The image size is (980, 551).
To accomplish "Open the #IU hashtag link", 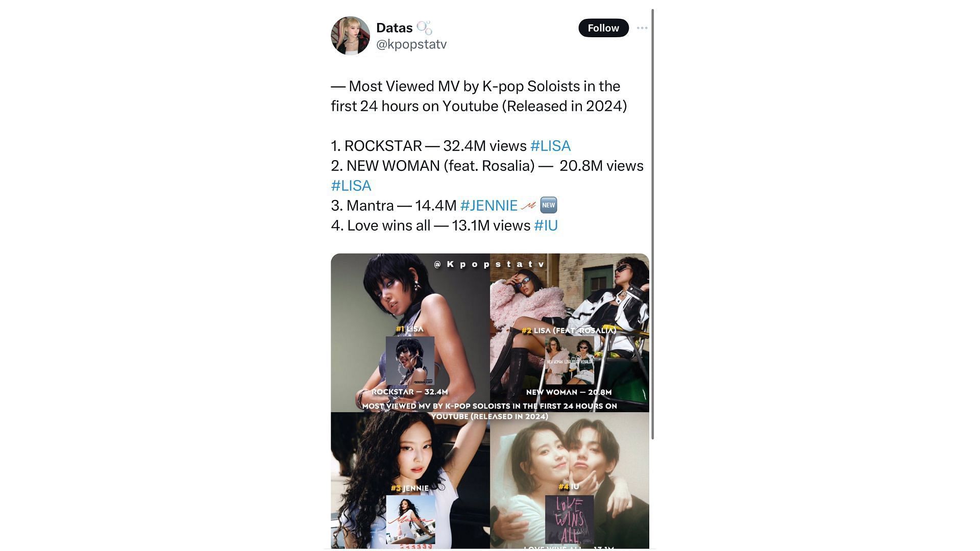I will pyautogui.click(x=546, y=226).
